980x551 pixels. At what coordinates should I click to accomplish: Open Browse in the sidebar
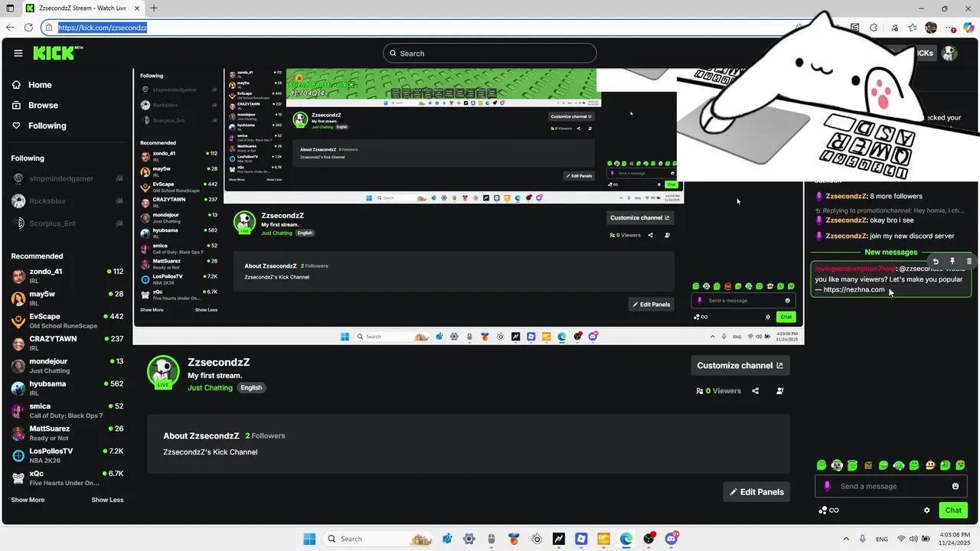(43, 105)
